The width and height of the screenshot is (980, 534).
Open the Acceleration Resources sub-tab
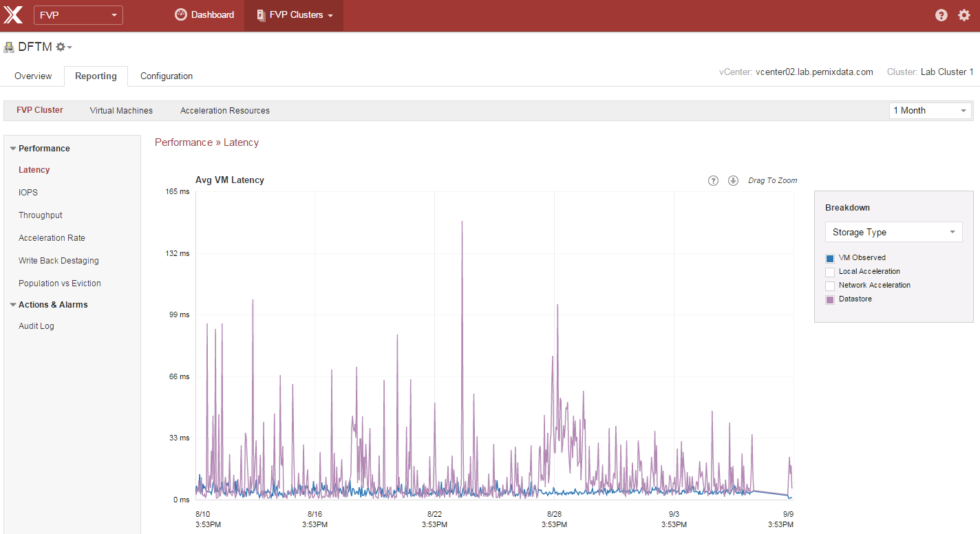(x=225, y=111)
